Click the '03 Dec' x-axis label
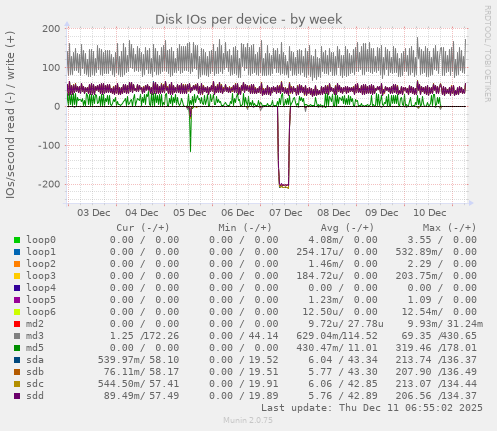This screenshot has height=431, width=497. [94, 213]
